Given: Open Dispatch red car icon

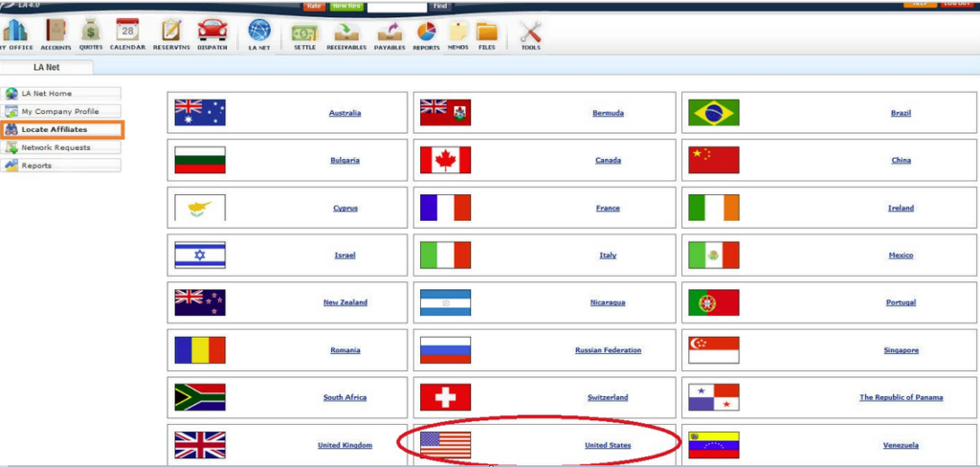Looking at the screenshot, I should click(x=212, y=32).
